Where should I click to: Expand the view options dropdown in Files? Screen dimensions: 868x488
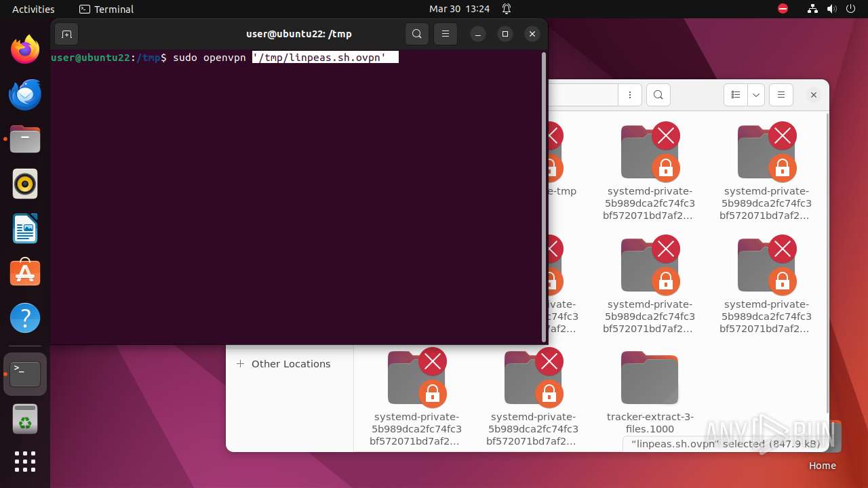pyautogui.click(x=756, y=95)
